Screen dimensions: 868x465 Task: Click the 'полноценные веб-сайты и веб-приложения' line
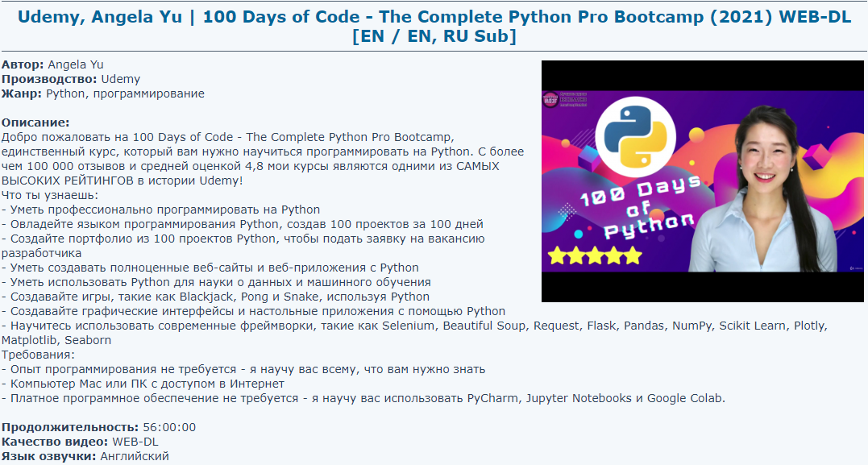(x=210, y=268)
